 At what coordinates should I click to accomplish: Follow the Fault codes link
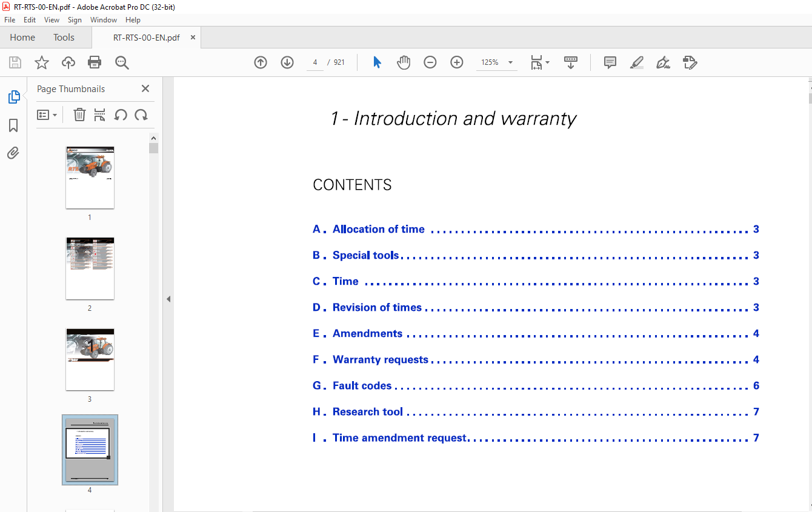tap(536, 385)
